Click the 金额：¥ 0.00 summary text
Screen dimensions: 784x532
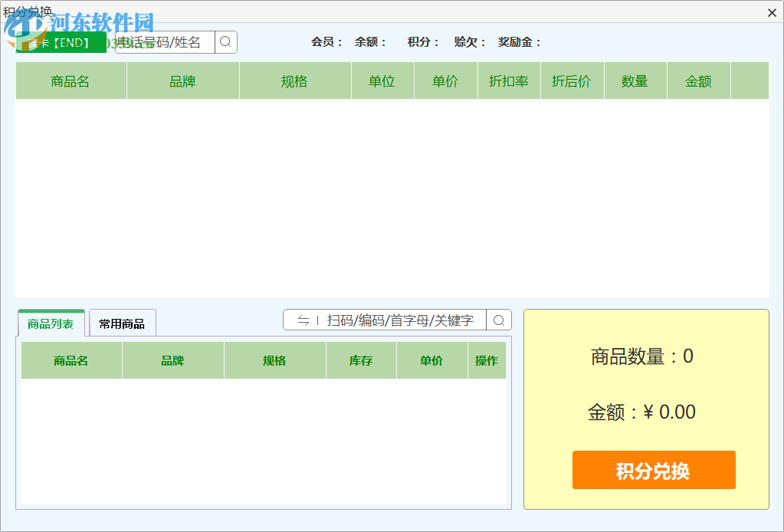(642, 412)
